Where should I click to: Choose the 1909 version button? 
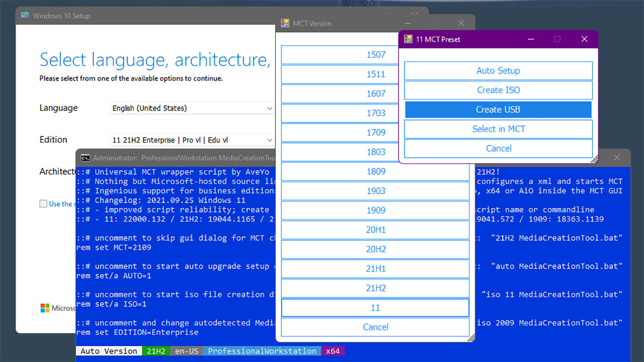tap(375, 210)
